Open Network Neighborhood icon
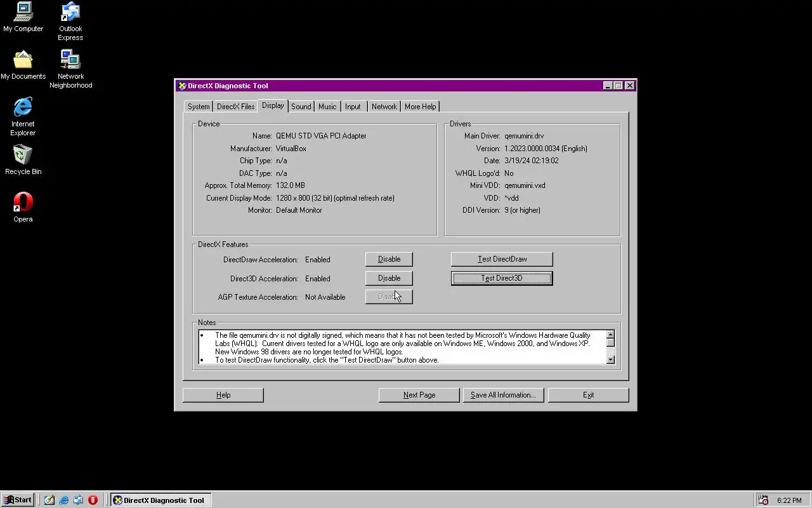The width and height of the screenshot is (812, 508). 70,69
